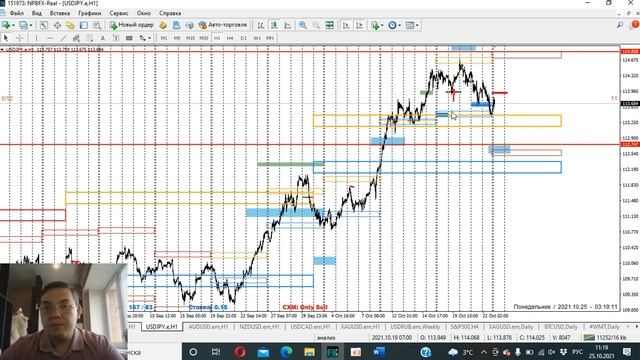
Task: Toggle the Авто-торговля button
Action: [222, 25]
